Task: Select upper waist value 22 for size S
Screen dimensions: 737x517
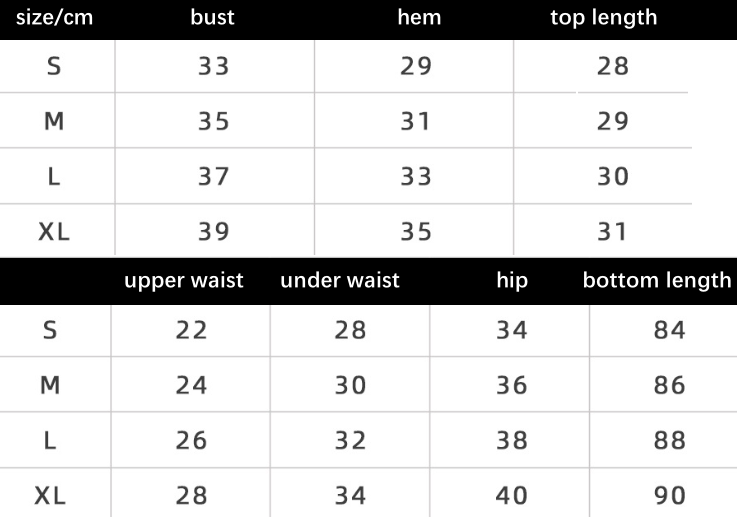Action: pos(191,330)
